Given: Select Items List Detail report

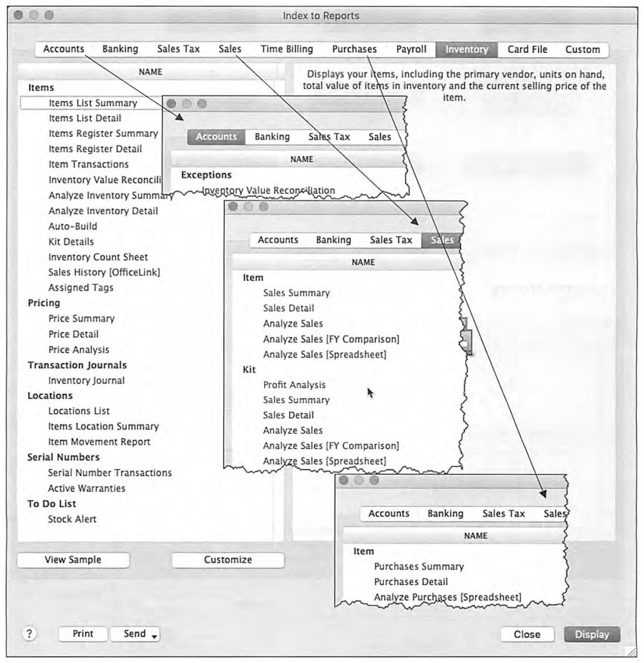Looking at the screenshot, I should [84, 118].
